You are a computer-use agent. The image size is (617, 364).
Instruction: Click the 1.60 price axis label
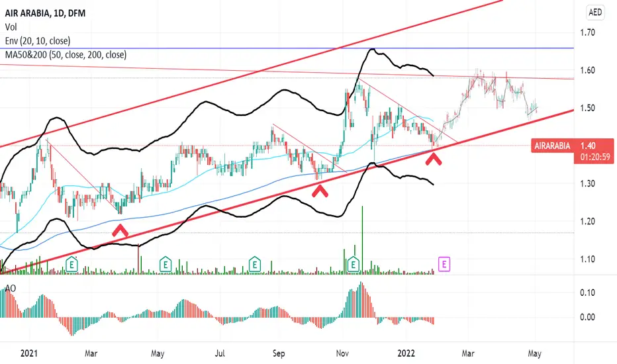(x=587, y=70)
